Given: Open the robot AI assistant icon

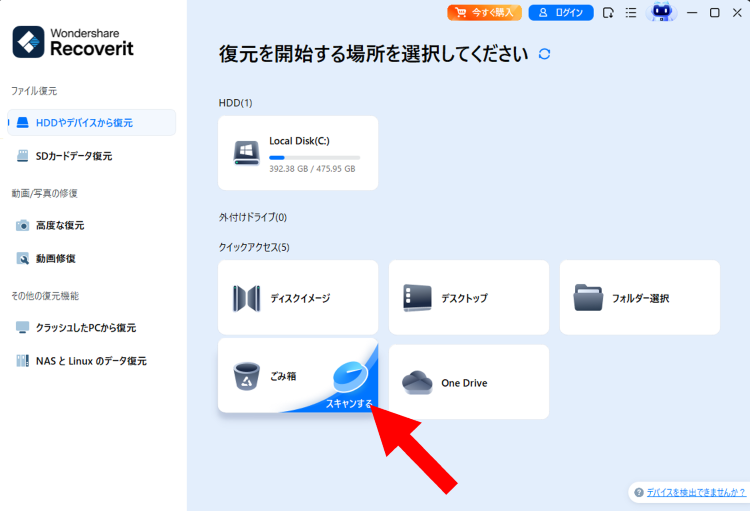Looking at the screenshot, I should pyautogui.click(x=662, y=12).
